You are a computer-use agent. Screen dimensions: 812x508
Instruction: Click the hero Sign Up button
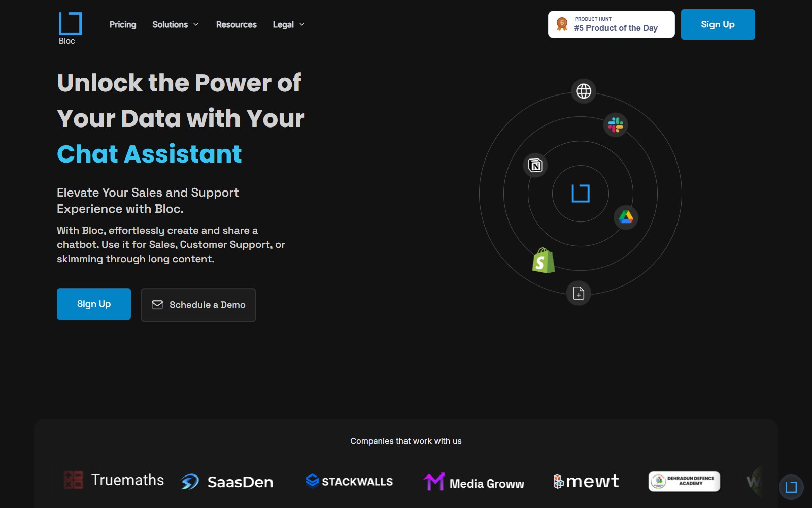tap(94, 304)
